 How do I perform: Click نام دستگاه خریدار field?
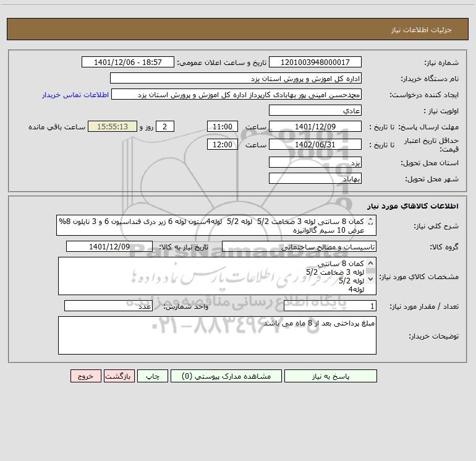[x=236, y=78]
